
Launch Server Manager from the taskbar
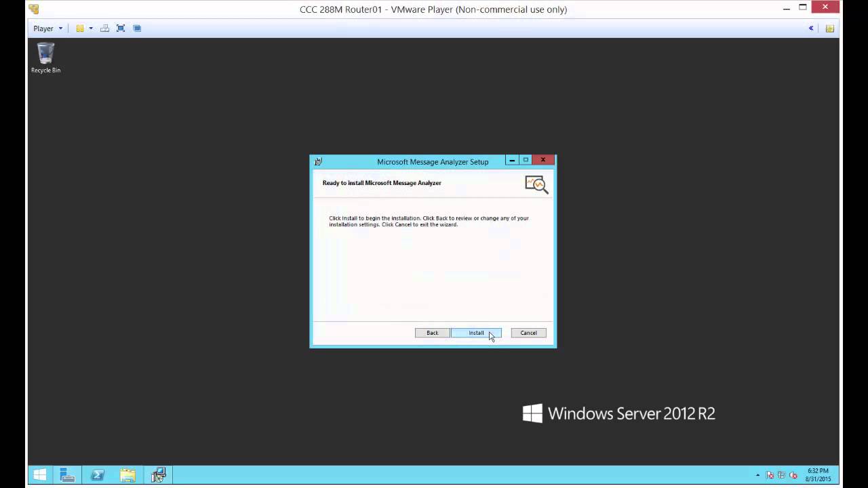point(67,475)
